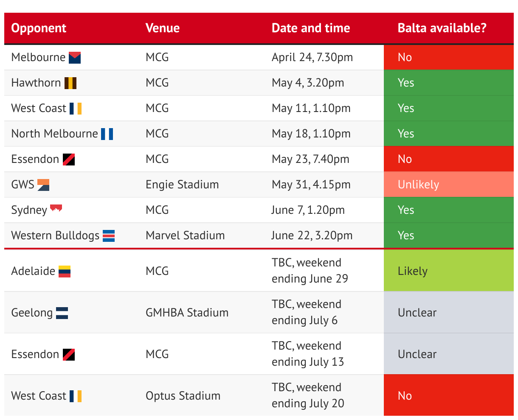
Task: Click the grey Unclear cell for Geelong
Action: pos(448,313)
